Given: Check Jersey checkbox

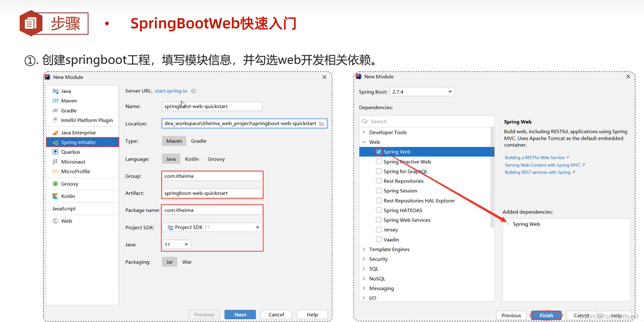Looking at the screenshot, I should [x=379, y=230].
